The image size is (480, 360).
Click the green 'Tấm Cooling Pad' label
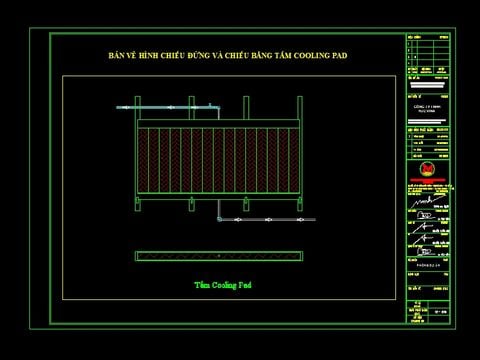(223, 285)
